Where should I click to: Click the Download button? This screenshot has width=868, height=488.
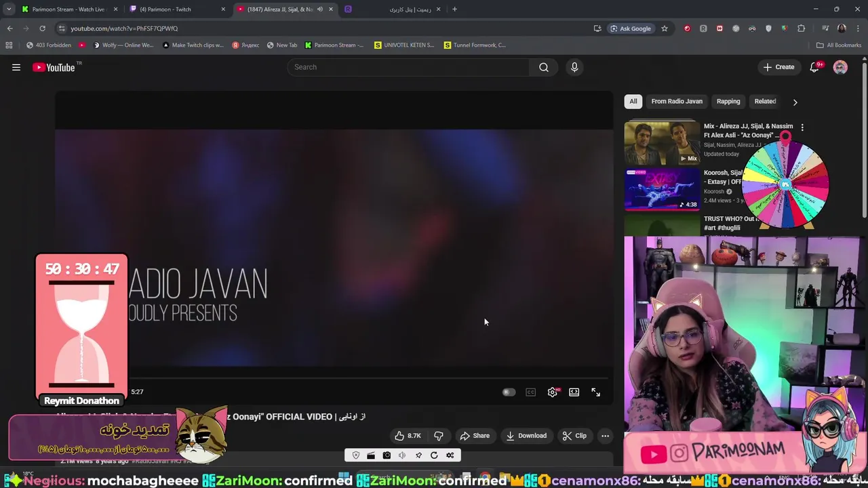[526, 436]
